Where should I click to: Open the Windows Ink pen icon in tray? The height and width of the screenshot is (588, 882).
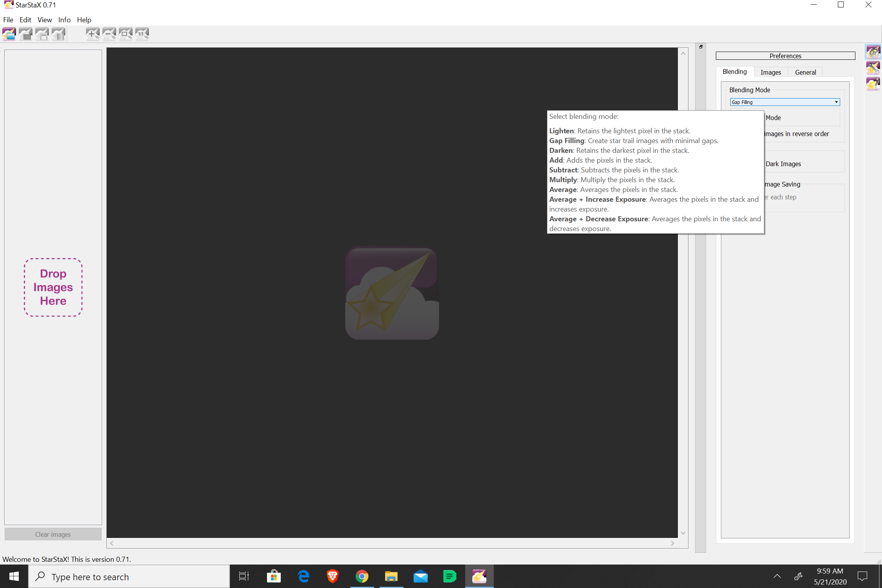point(798,576)
